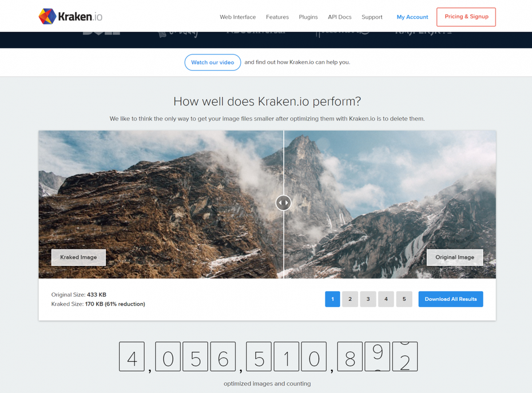Open the My Account link
532x393 pixels.
(x=412, y=17)
